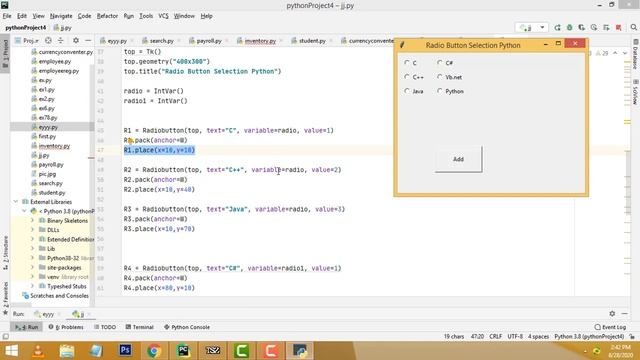The image size is (640, 360).
Task: Open Search Everywhere magnifier icon
Action: 633,27
